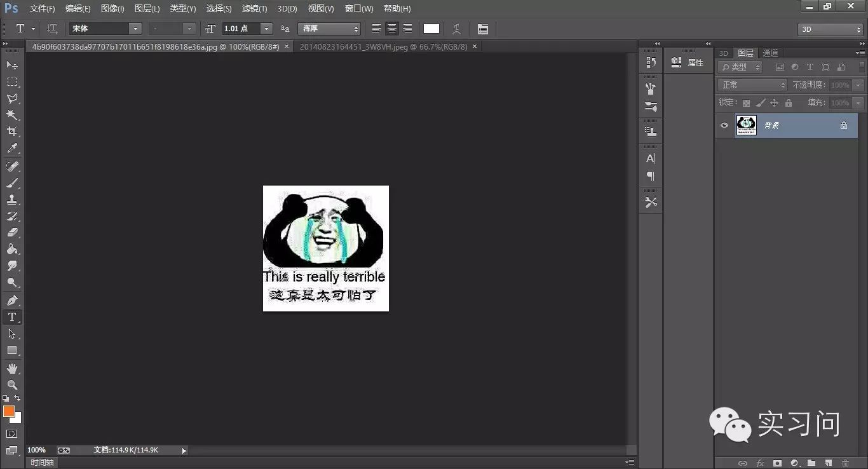Open the Paragraph panel icon
Viewport: 868px width, 469px height.
pyautogui.click(x=651, y=176)
